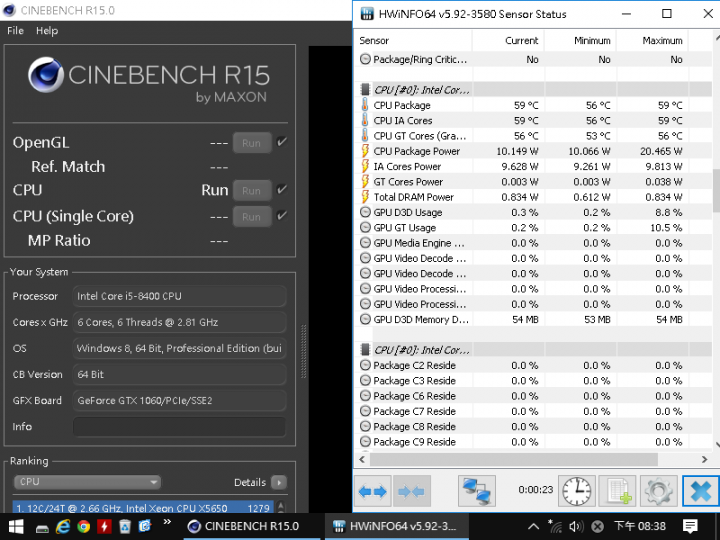Click the Current column header
This screenshot has width=720, height=540.
point(508,40)
